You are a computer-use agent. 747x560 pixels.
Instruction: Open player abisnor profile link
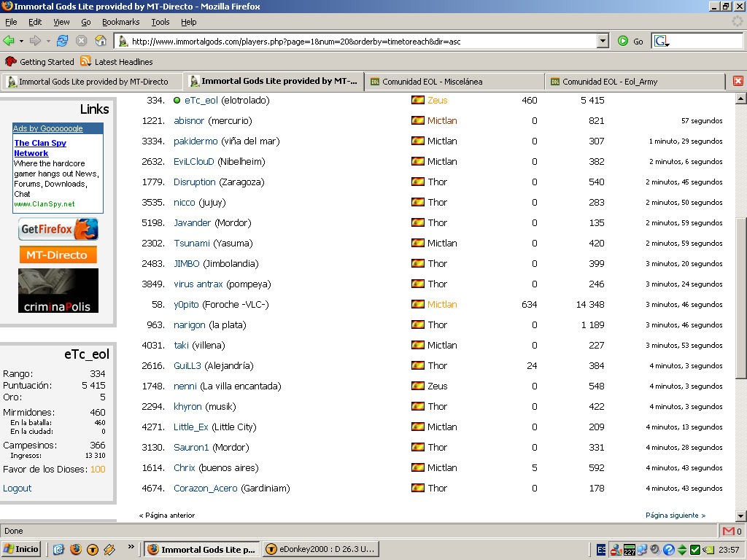[189, 121]
